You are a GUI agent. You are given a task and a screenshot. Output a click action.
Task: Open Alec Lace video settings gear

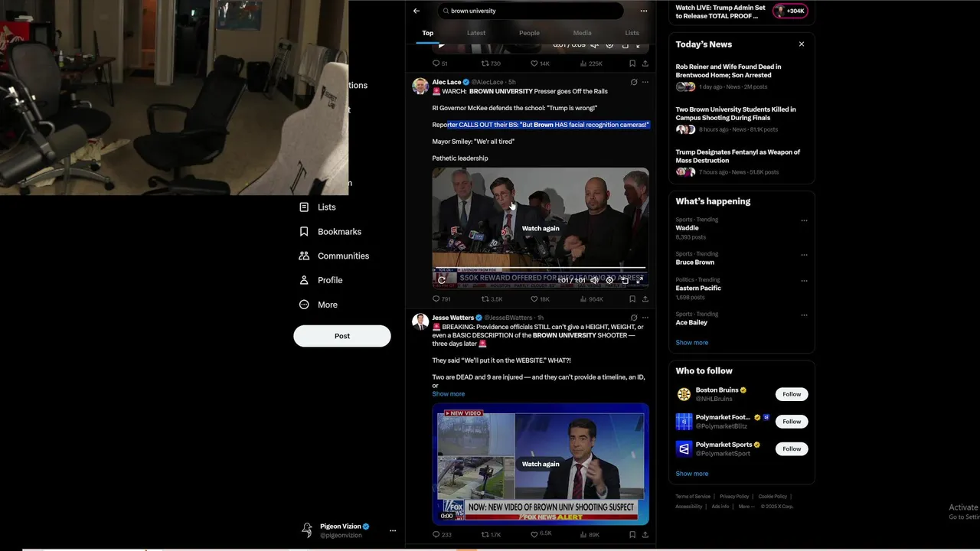tap(609, 280)
